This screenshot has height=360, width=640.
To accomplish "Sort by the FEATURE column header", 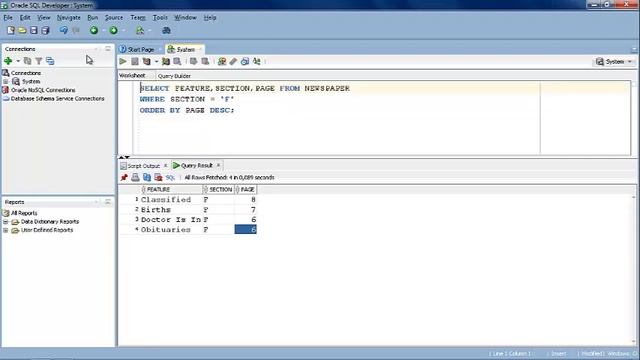I will 171,189.
